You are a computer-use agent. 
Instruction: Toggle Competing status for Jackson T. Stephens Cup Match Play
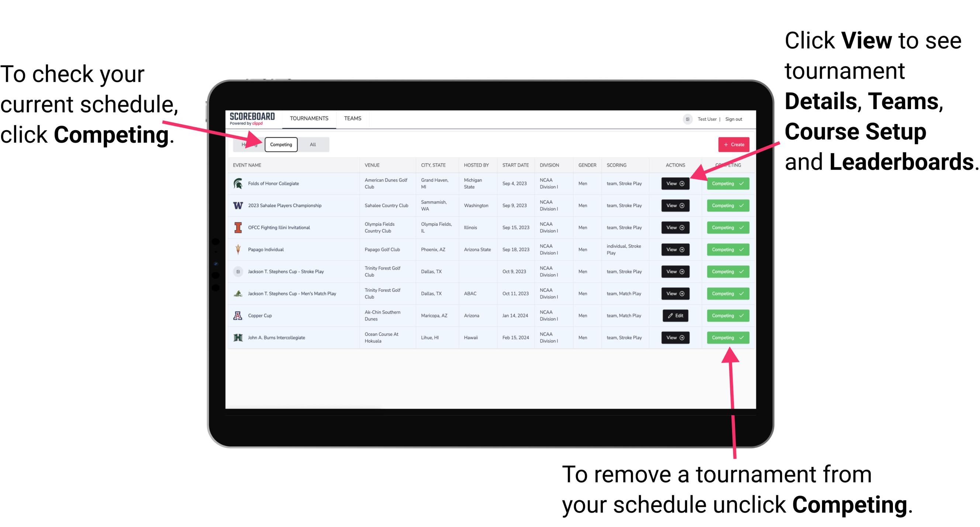(x=725, y=293)
